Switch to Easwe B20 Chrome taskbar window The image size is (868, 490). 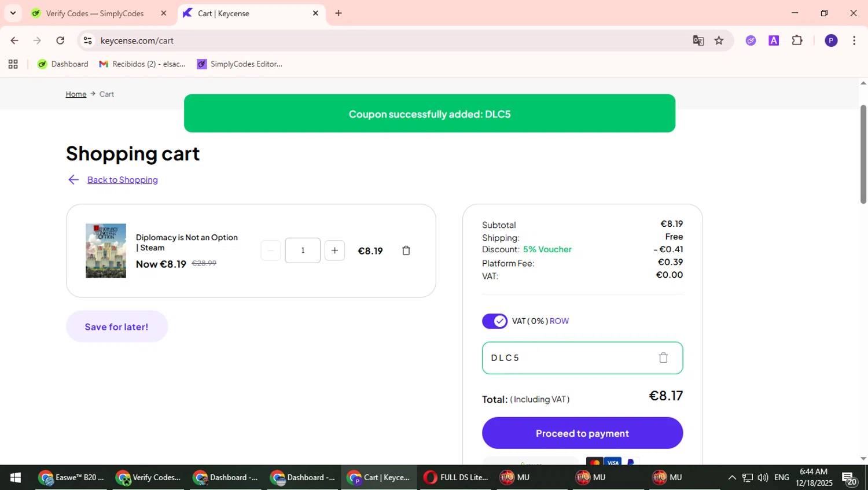(72, 477)
